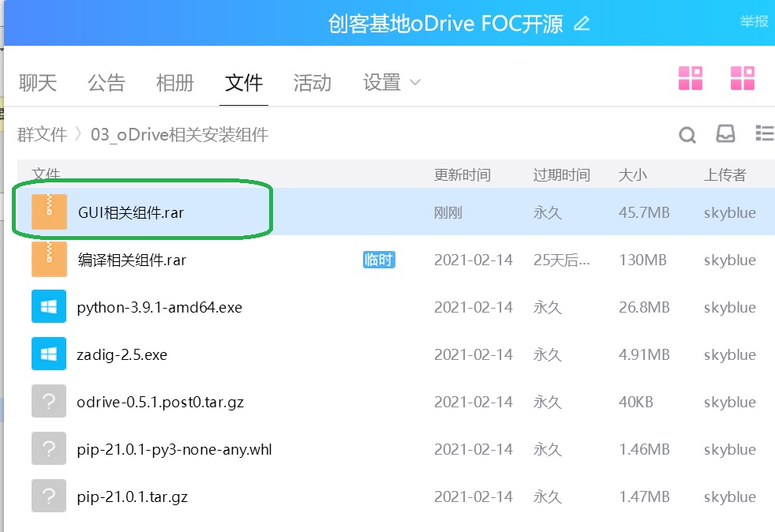Click the 举报 link at top right
Screen dimensions: 775x532
(752, 22)
